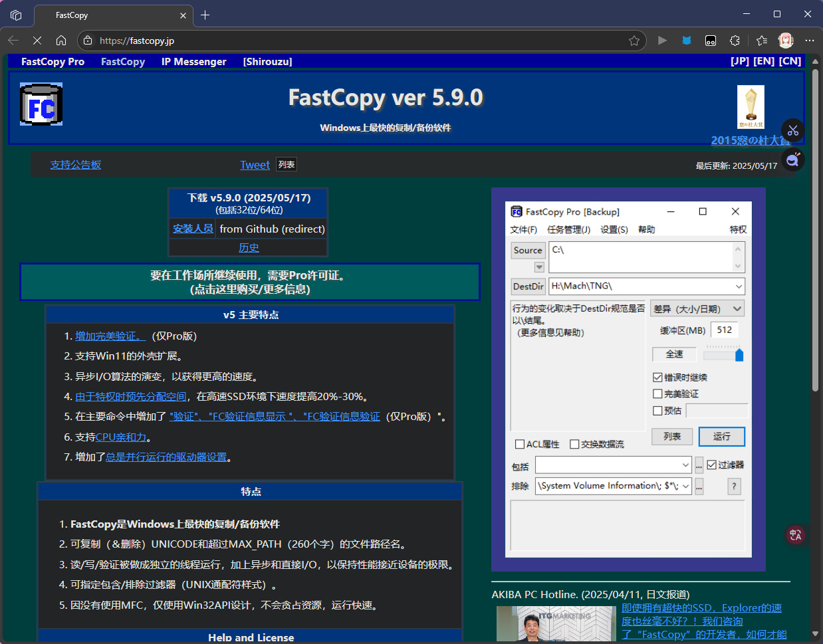Viewport: 823px width, 644px height.
Task: Click the floating translate button on the right
Action: [x=795, y=535]
